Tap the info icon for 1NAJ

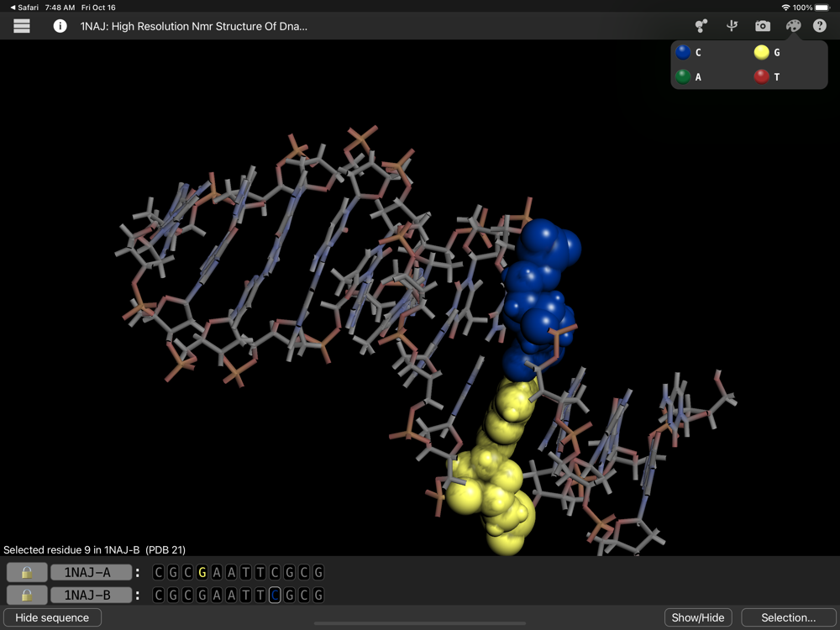60,26
